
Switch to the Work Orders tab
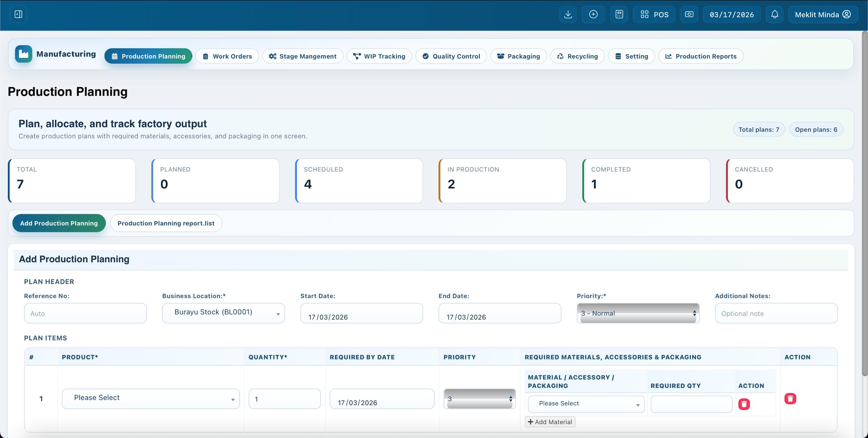tap(227, 56)
